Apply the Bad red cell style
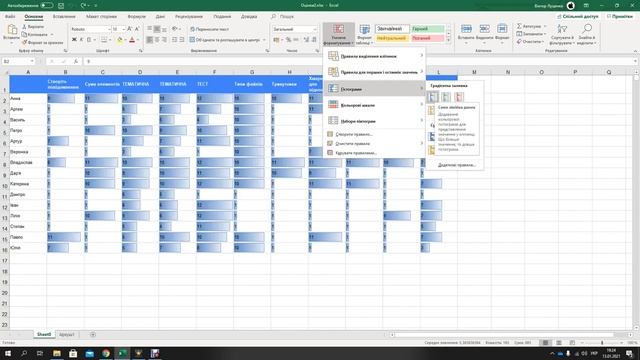640x360 pixels. point(427,38)
